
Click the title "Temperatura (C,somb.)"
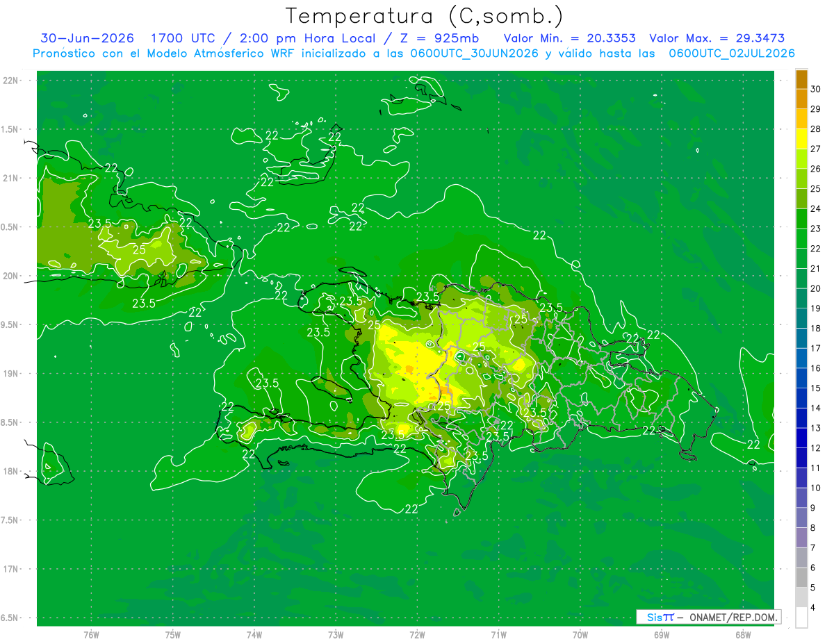[425, 17]
